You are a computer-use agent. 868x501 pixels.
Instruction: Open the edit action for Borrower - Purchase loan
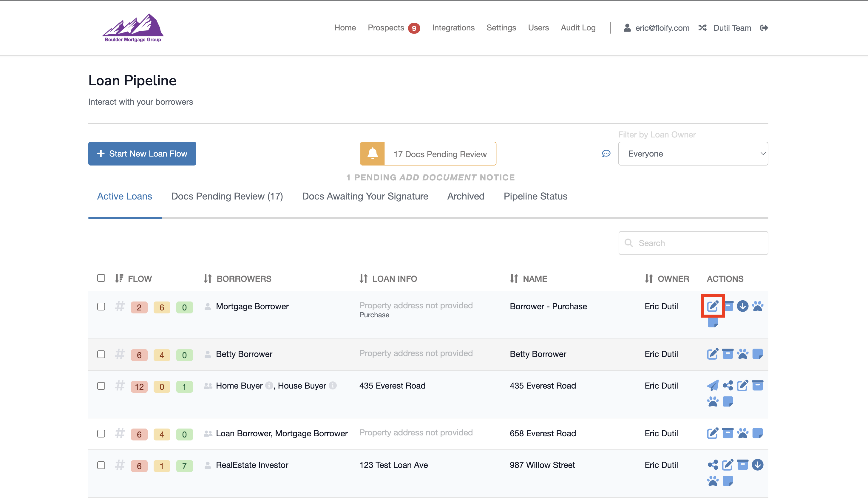[713, 306]
